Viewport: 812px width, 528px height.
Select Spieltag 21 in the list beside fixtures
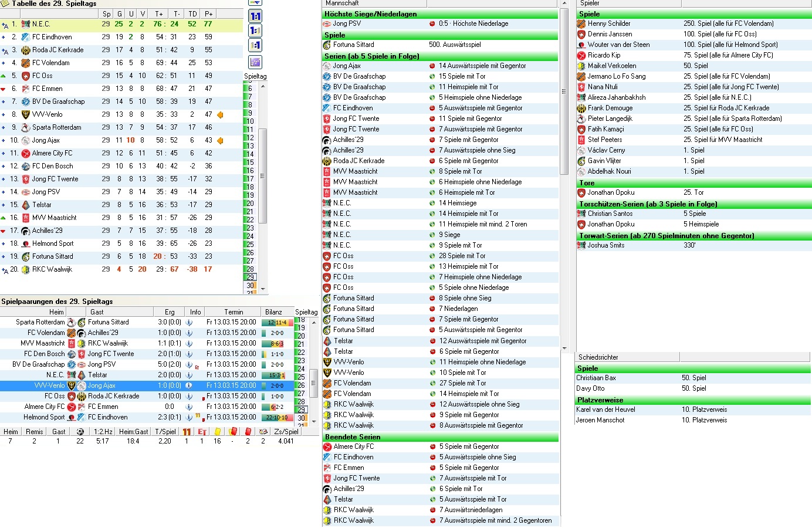tap(301, 344)
